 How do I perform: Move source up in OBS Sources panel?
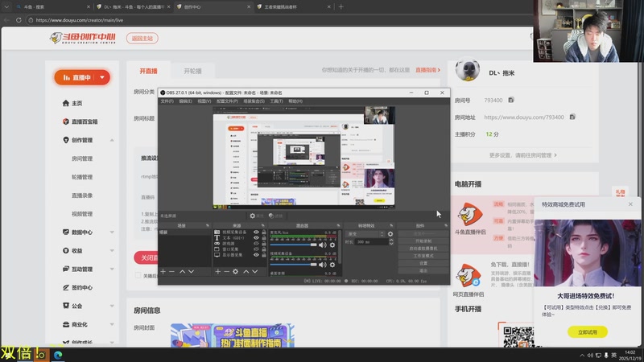pyautogui.click(x=246, y=272)
